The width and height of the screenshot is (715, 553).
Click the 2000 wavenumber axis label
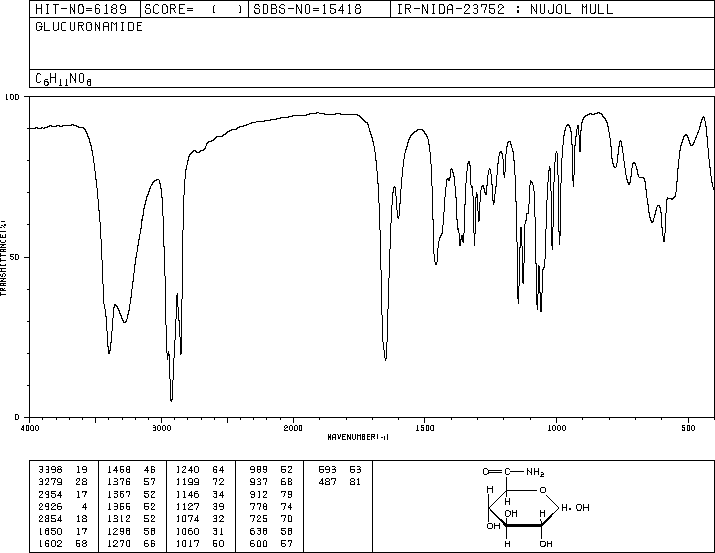[x=293, y=428]
